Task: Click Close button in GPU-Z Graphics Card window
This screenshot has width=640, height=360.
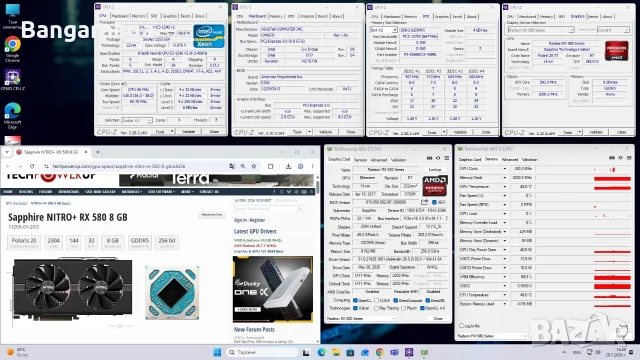Action: click(x=438, y=318)
